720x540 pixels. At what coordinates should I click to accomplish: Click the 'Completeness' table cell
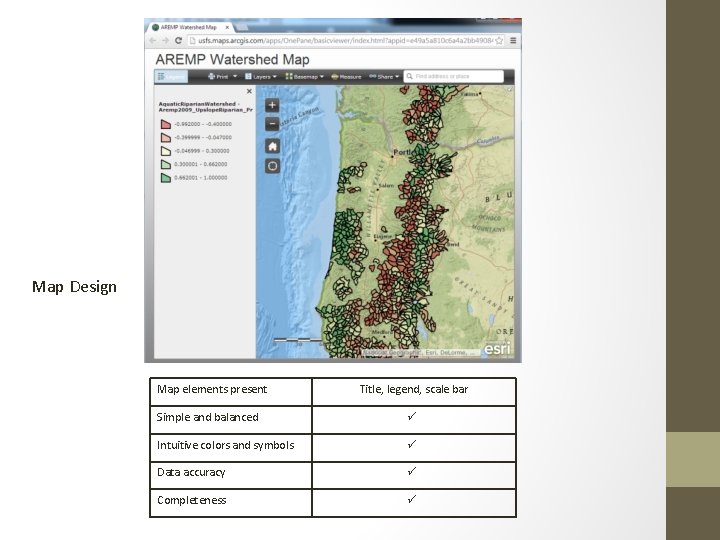coord(231,502)
